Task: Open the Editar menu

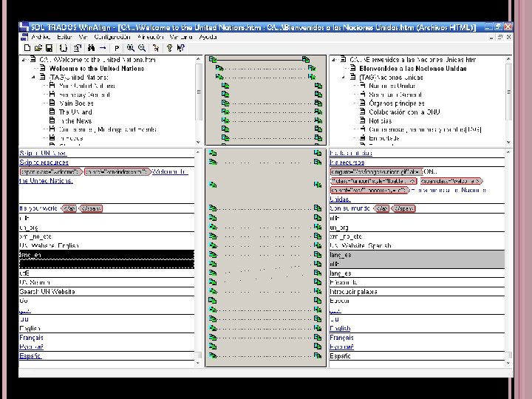Action: point(64,37)
